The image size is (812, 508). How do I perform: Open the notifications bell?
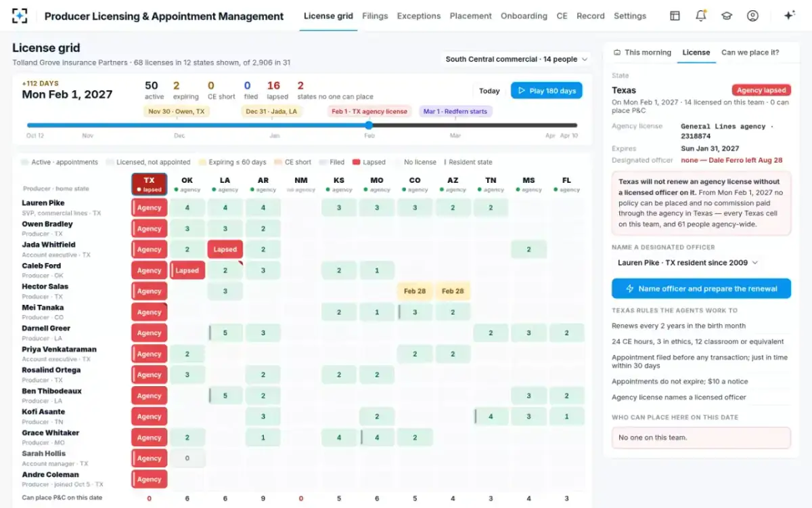click(x=701, y=16)
